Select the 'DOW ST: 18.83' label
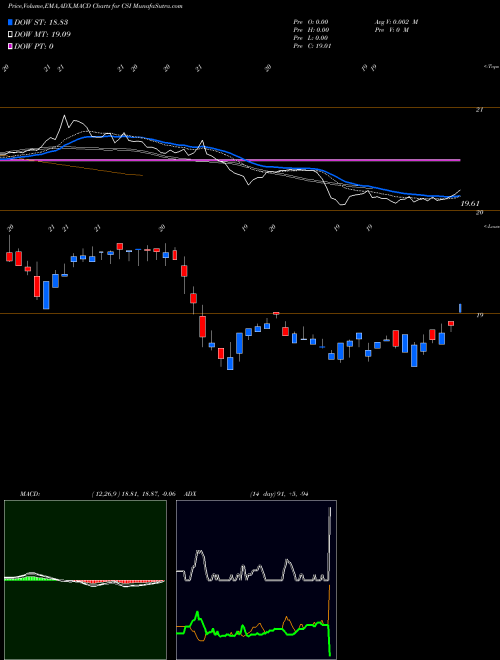The height and width of the screenshot is (660, 500). tap(41, 22)
